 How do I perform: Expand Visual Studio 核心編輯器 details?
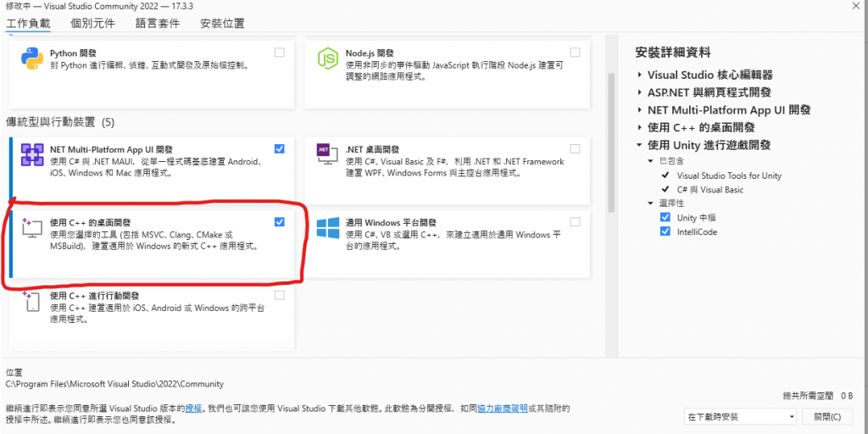click(640, 75)
